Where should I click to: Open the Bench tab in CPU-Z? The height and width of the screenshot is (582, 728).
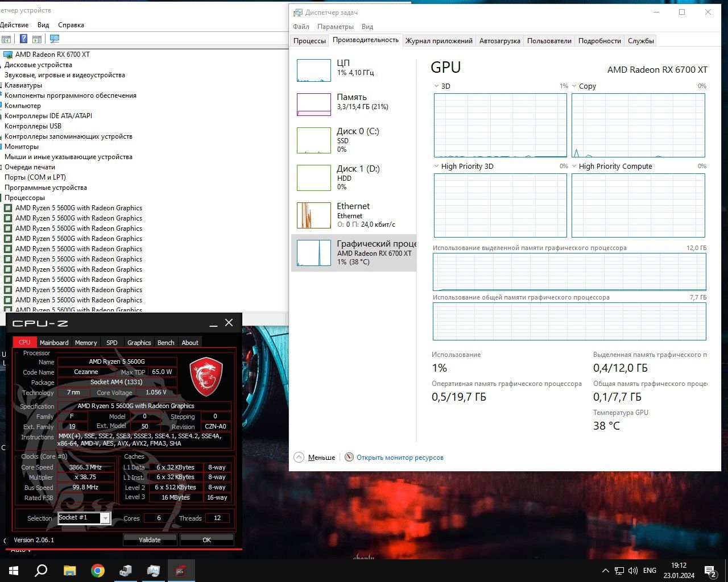coord(166,342)
